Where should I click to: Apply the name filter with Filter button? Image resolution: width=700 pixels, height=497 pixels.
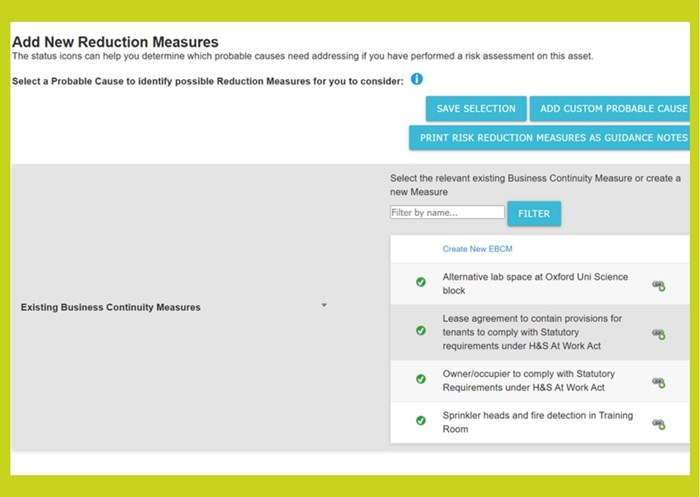point(534,213)
